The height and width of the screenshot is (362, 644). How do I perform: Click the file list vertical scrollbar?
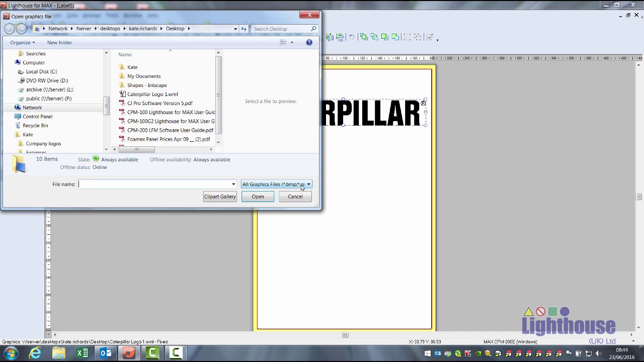218,96
